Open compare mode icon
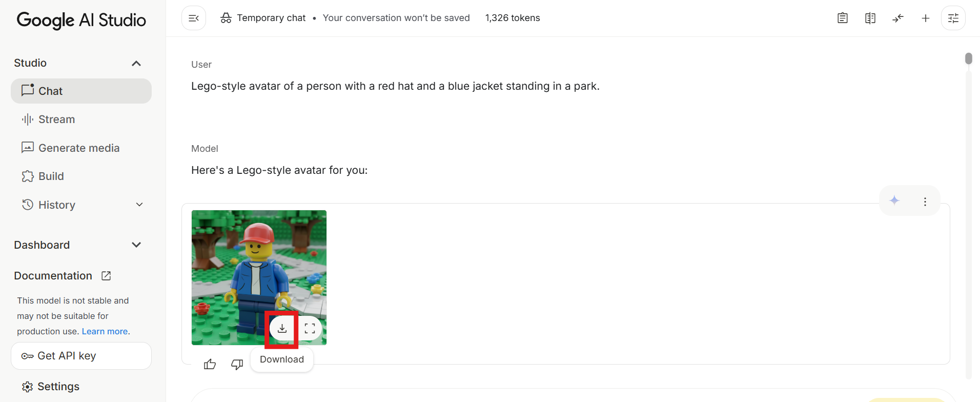 [870, 18]
